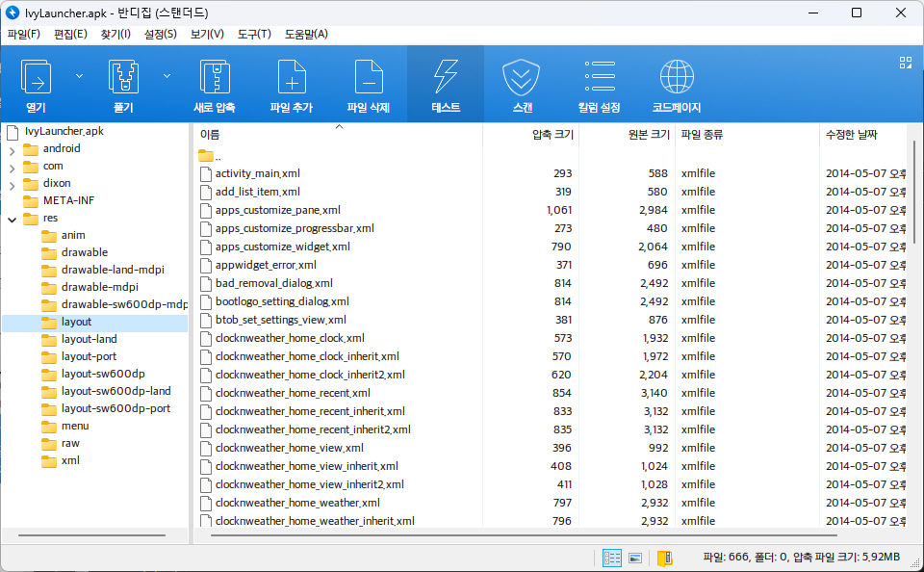Select the drawable folder in tree
Screen dimensions: 924x572
[85, 252]
